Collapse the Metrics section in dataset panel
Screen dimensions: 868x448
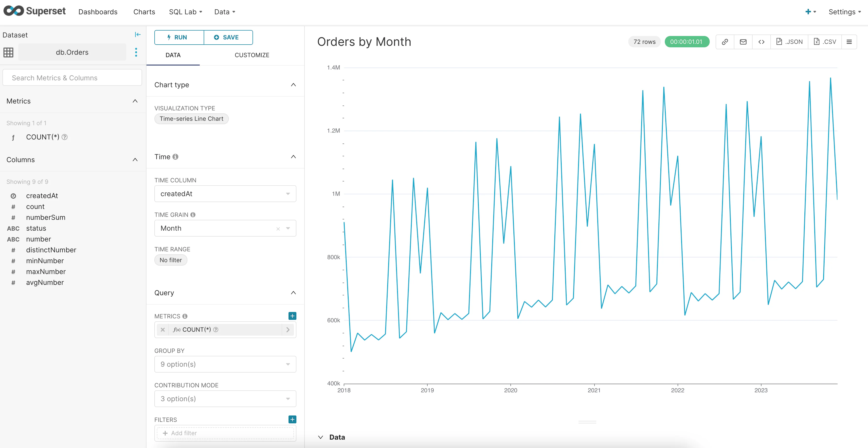coord(135,101)
